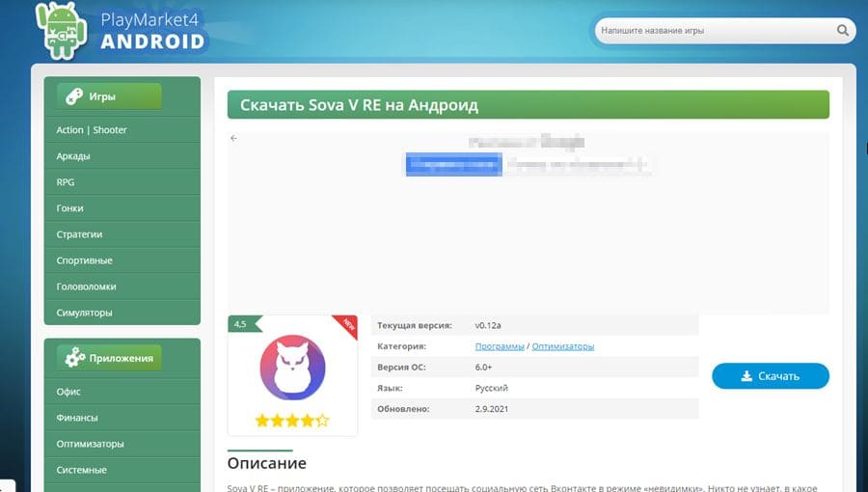Open the Системные apps category

coord(122,470)
